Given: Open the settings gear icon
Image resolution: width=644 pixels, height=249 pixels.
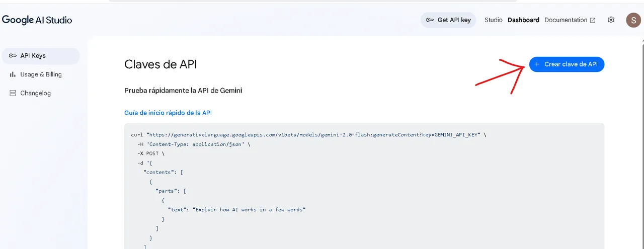Looking at the screenshot, I should point(611,20).
